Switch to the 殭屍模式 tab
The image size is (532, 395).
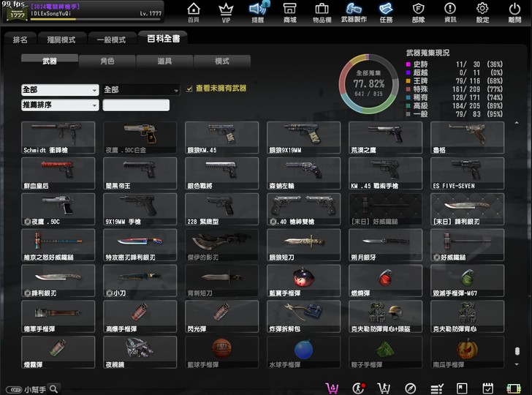tap(61, 39)
